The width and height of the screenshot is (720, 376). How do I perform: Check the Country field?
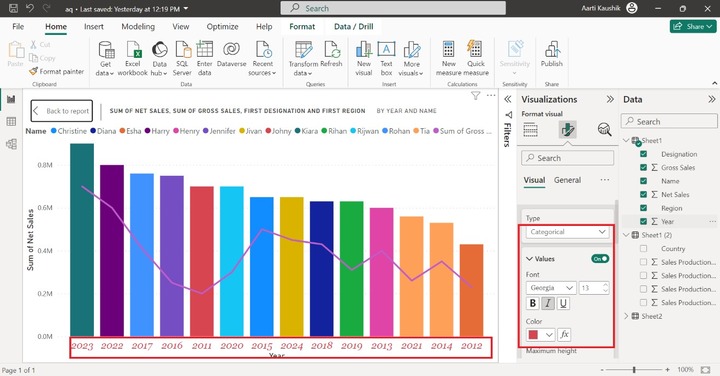(x=643, y=248)
